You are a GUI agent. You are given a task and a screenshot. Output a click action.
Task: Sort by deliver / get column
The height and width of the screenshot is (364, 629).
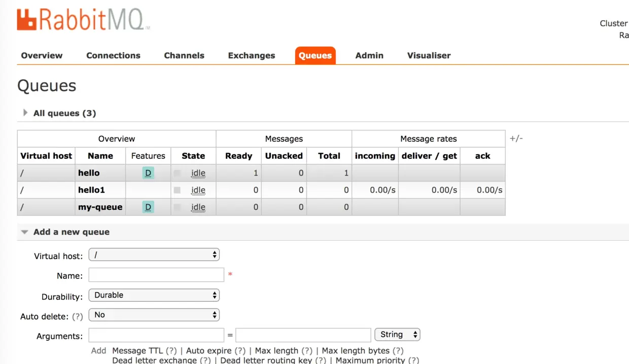pyautogui.click(x=429, y=156)
